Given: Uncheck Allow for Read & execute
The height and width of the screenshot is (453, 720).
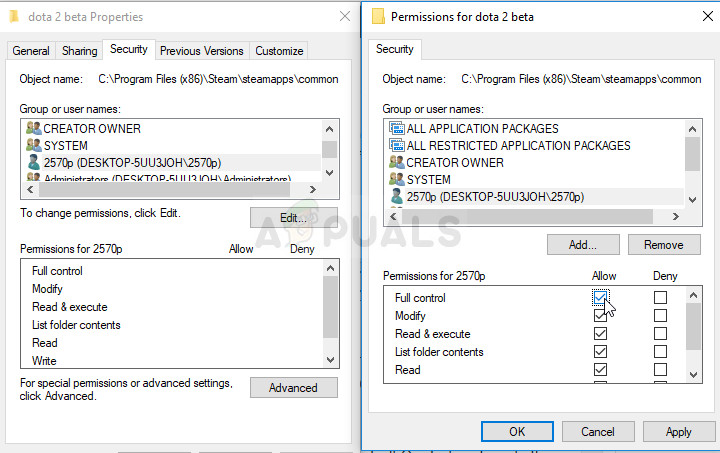Looking at the screenshot, I should coord(600,334).
